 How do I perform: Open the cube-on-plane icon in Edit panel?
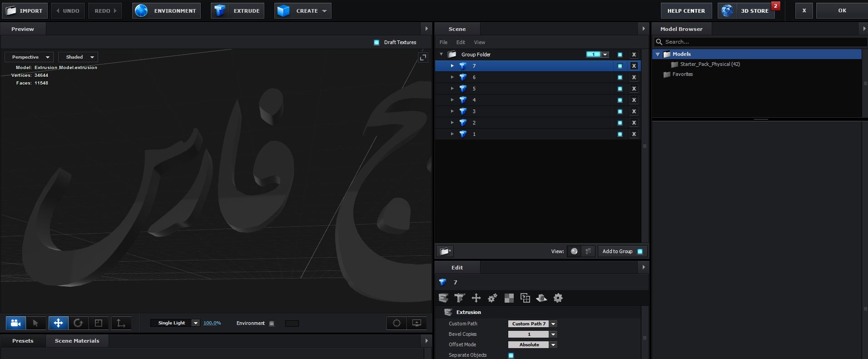click(541, 298)
